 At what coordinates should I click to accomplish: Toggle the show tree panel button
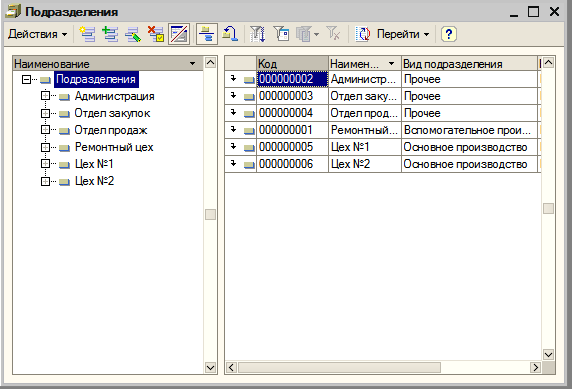[207, 34]
